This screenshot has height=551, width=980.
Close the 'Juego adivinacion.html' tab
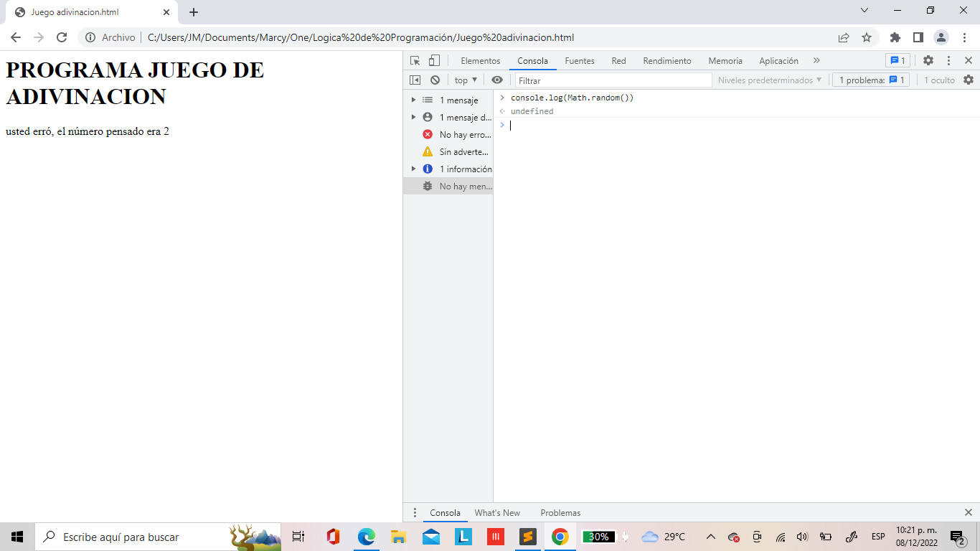166,12
